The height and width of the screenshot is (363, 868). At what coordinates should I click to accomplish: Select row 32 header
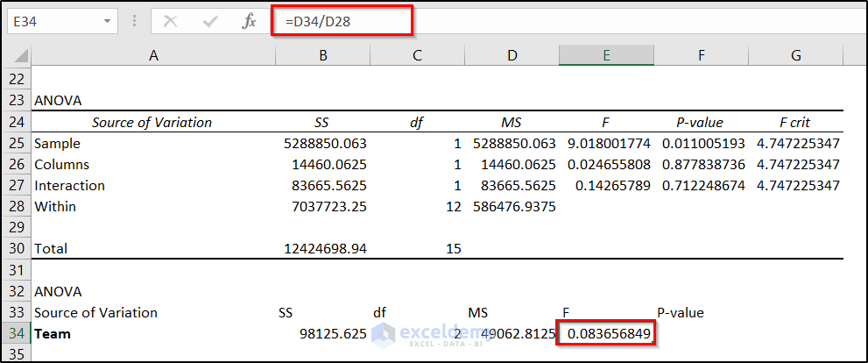point(18,291)
